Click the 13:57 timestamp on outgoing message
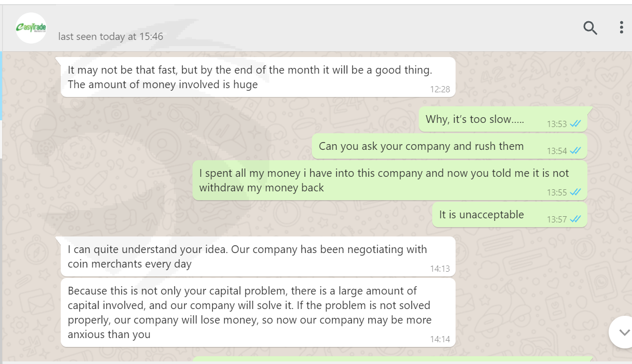This screenshot has height=364, width=632. [557, 219]
